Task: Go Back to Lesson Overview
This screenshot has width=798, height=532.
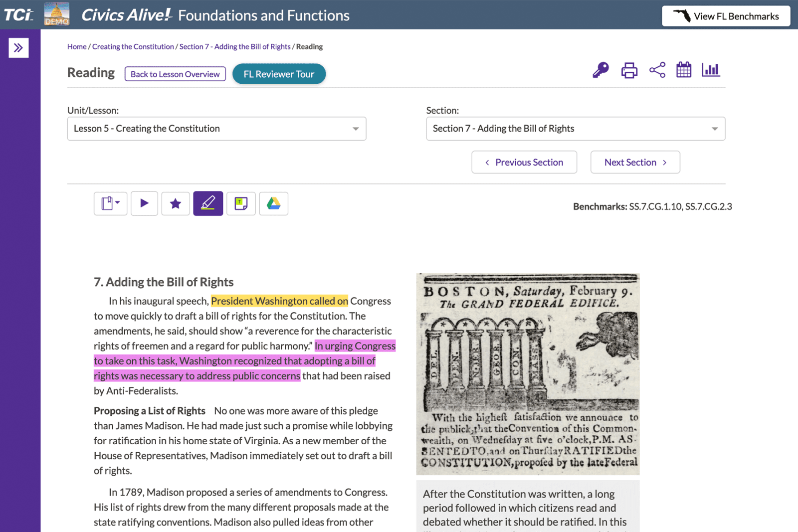Action: pyautogui.click(x=175, y=74)
